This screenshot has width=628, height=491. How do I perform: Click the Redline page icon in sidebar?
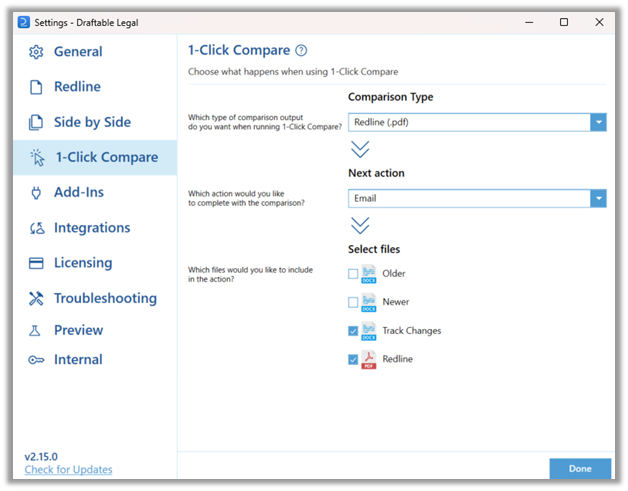tap(36, 87)
